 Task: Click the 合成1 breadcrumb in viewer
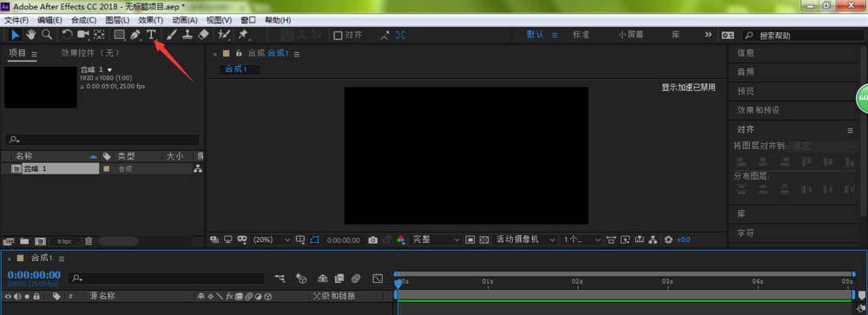click(x=235, y=69)
